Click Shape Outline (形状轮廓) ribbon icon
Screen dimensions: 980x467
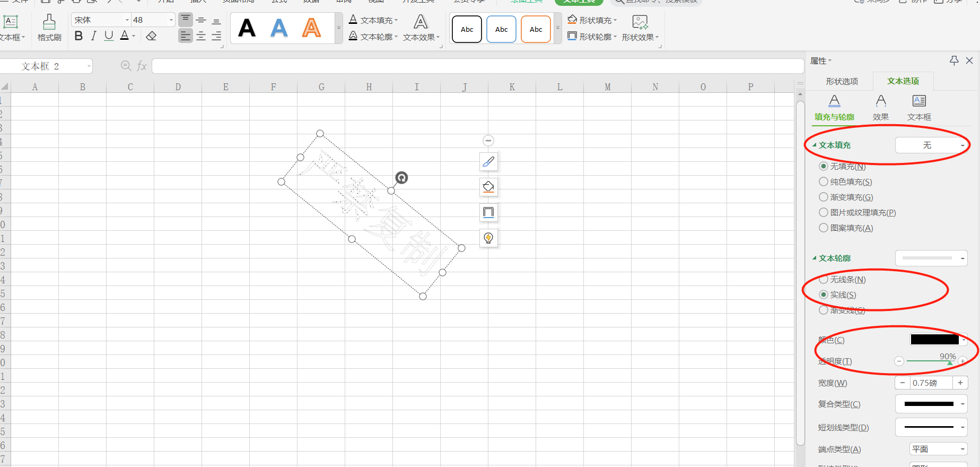coord(572,36)
